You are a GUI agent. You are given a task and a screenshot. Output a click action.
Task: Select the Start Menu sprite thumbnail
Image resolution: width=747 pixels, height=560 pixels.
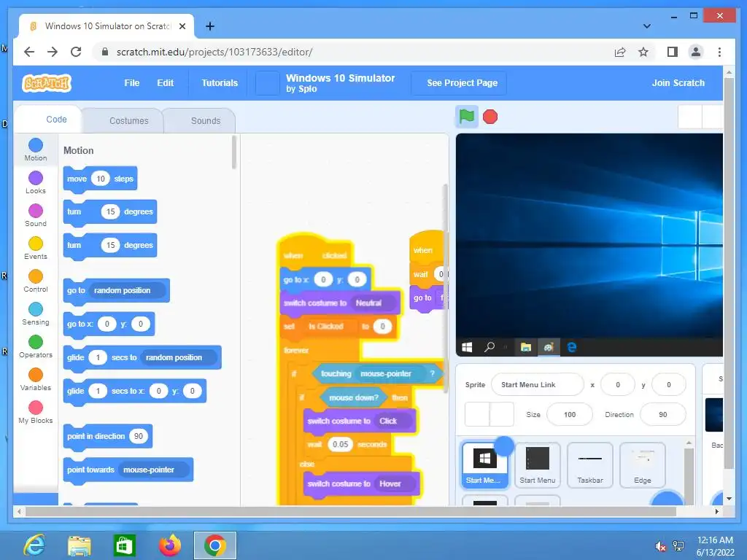(x=538, y=464)
